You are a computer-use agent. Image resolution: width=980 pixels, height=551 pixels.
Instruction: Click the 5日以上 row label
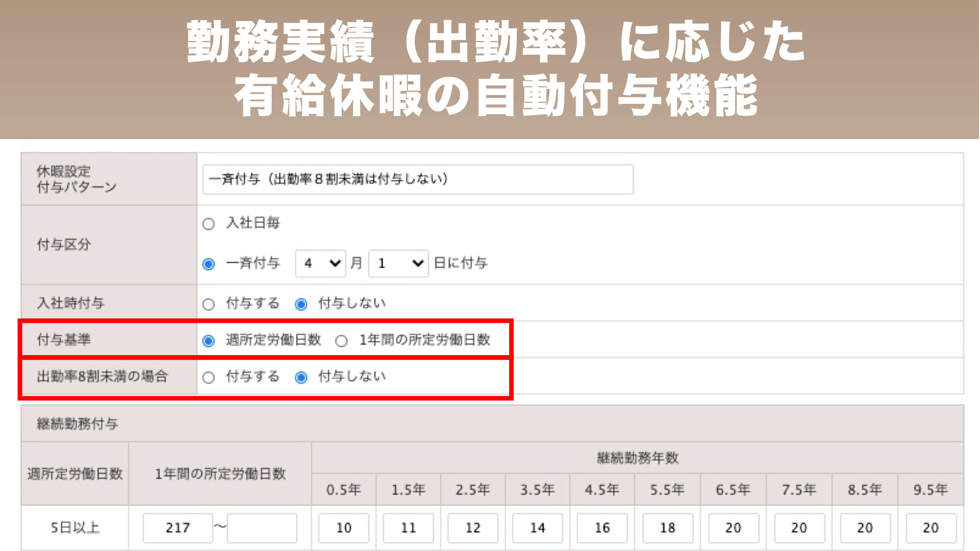(75, 527)
